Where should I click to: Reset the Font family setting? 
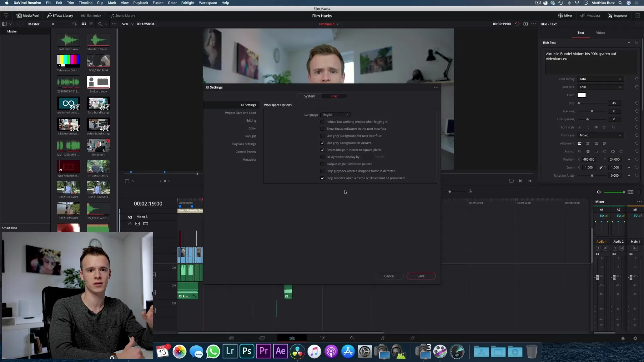[637, 79]
